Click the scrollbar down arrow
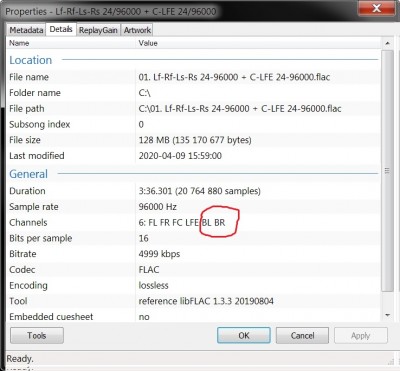Screen dimensions: 400x371 click(x=387, y=315)
